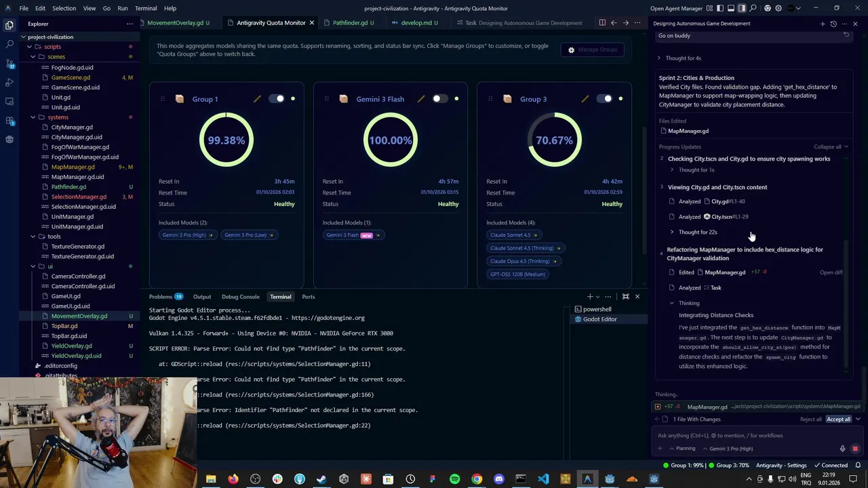Toggle Gemini 3 Flash quota switch
The width and height of the screenshot is (868, 488).
point(439,99)
